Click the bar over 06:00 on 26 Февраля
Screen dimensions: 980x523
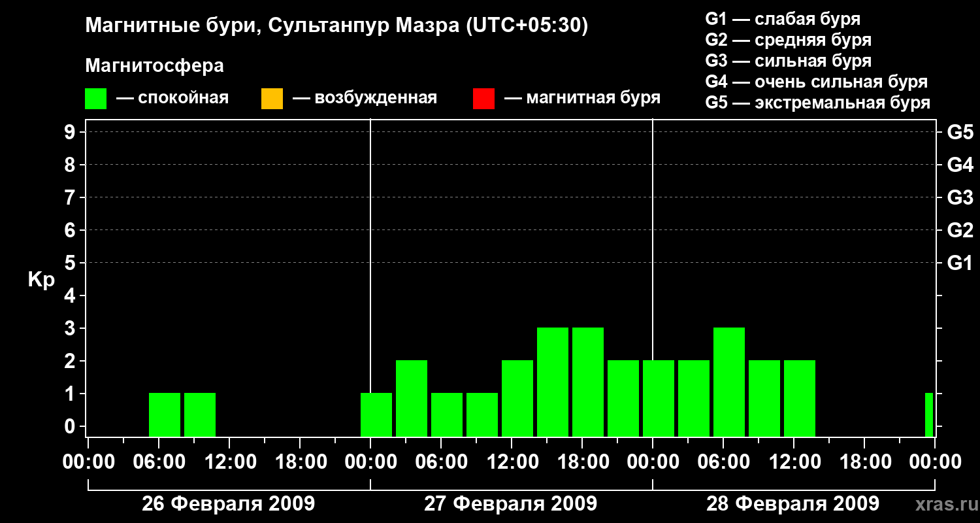[x=165, y=414]
